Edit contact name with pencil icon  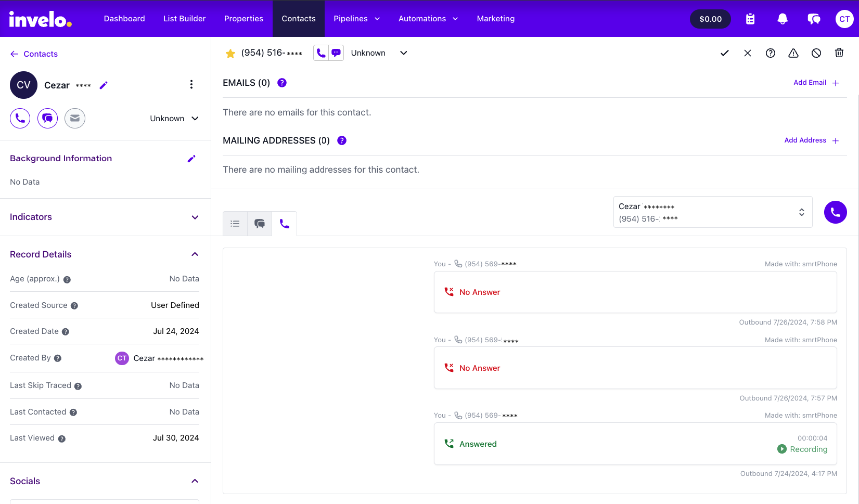pyautogui.click(x=104, y=85)
